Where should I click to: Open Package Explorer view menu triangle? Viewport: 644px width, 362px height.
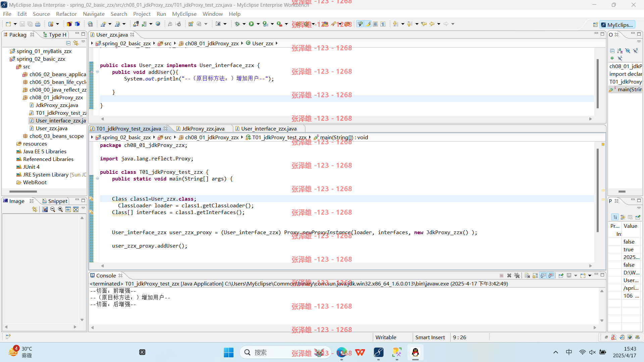pos(83,42)
